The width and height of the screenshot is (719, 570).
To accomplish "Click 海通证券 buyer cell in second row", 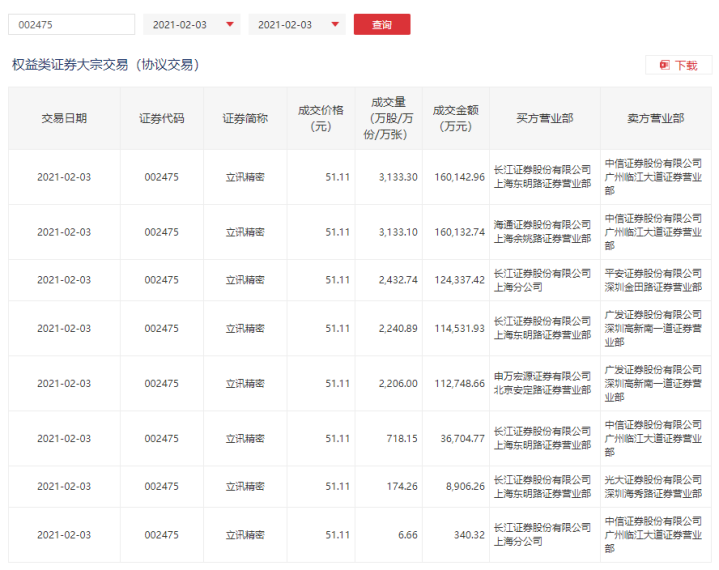I will point(543,232).
